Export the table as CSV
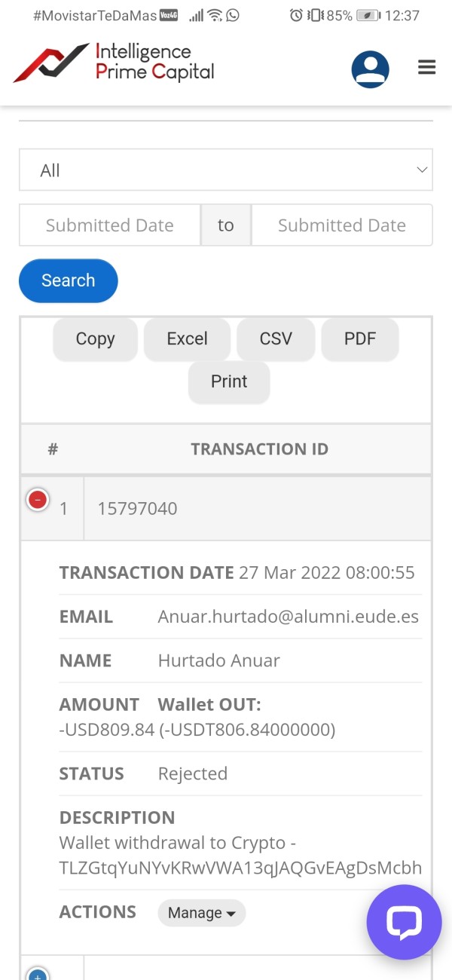The height and width of the screenshot is (980, 452). [x=276, y=339]
